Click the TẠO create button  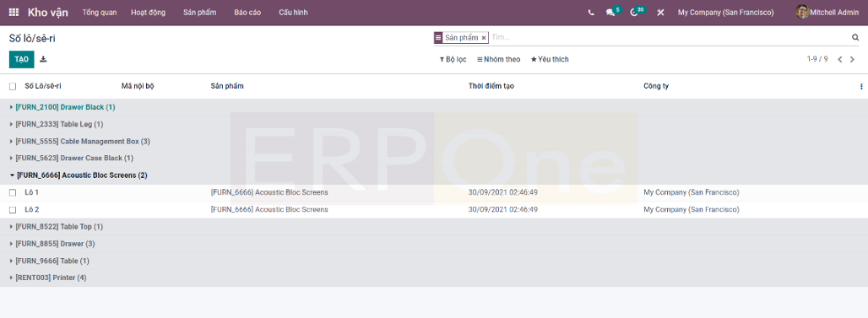[22, 59]
